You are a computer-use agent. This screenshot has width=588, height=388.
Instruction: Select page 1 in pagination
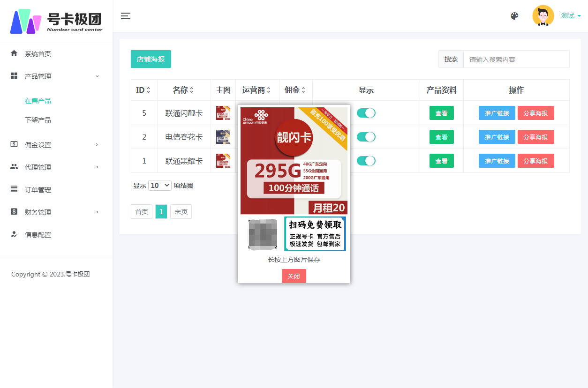click(161, 212)
